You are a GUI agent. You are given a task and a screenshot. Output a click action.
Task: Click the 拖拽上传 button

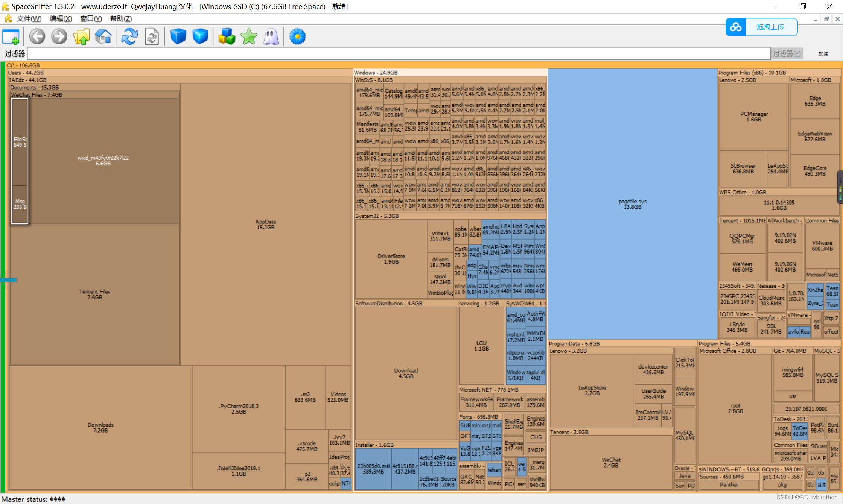click(771, 27)
